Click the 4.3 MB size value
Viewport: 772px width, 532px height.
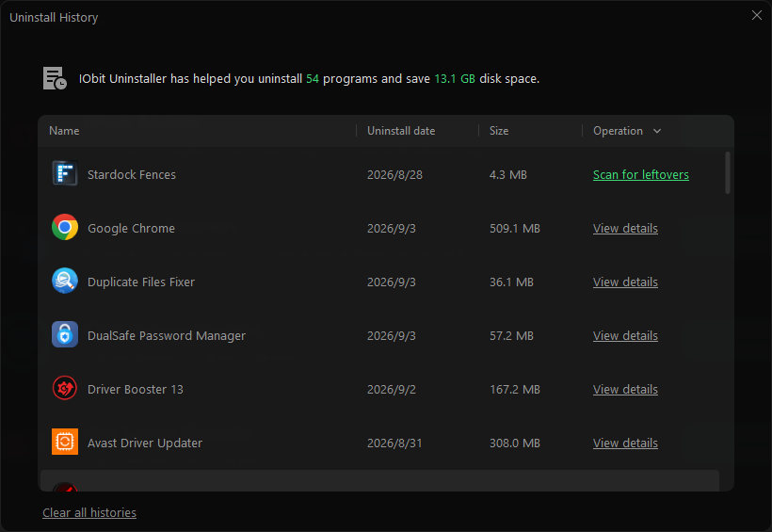(508, 175)
